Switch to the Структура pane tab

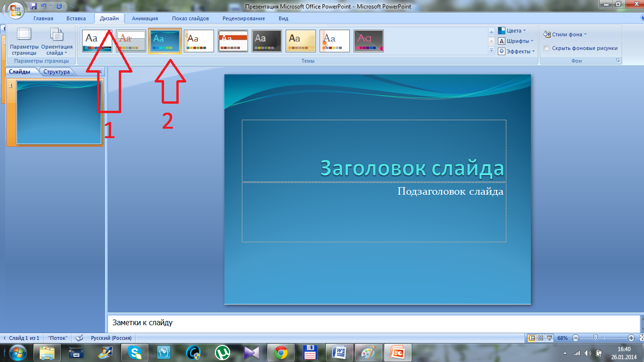tap(57, 72)
